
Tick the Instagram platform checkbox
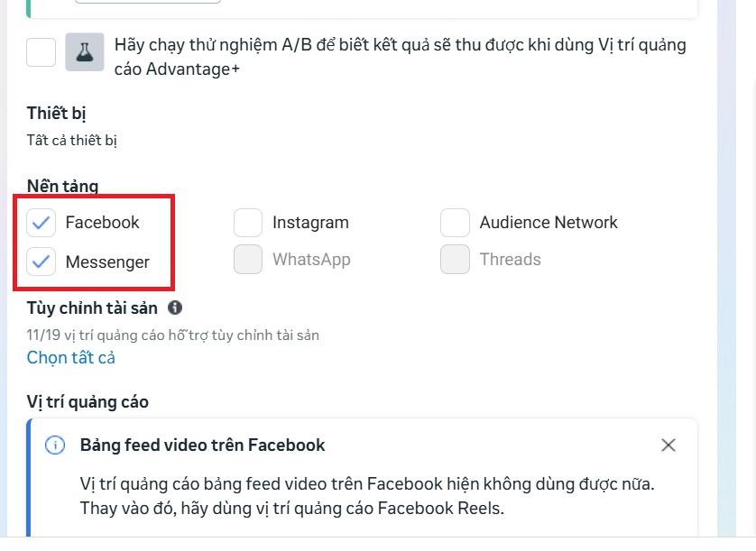[248, 222]
